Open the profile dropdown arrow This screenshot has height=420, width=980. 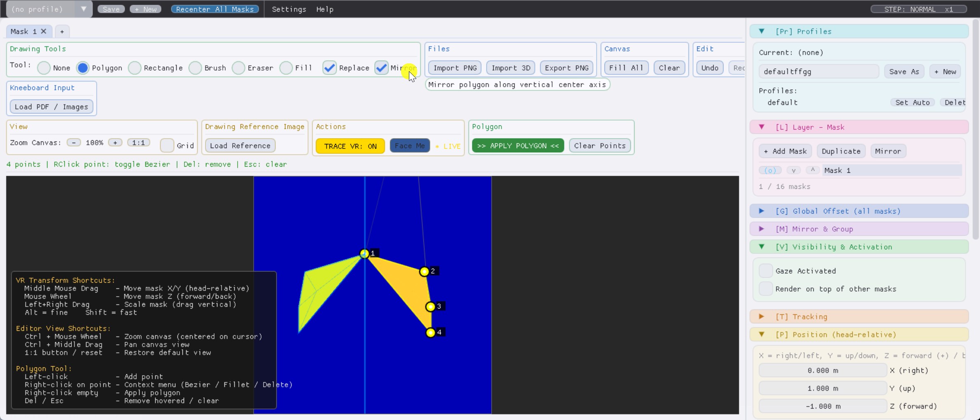tap(84, 9)
